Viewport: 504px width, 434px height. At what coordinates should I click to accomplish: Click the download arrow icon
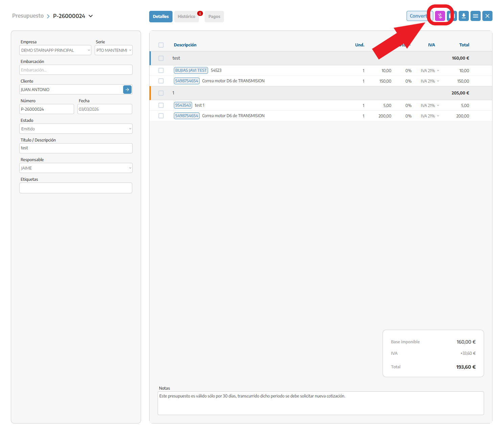[464, 16]
